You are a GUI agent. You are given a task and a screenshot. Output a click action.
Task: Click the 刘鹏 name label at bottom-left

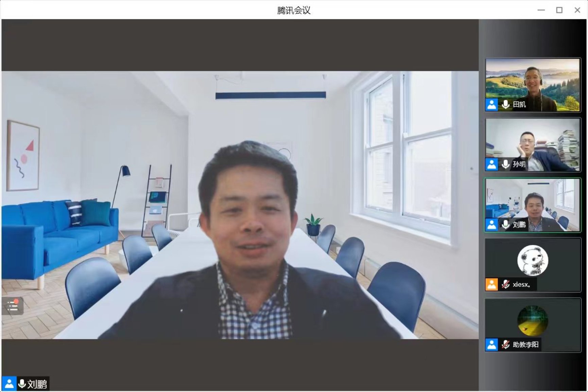point(37,384)
